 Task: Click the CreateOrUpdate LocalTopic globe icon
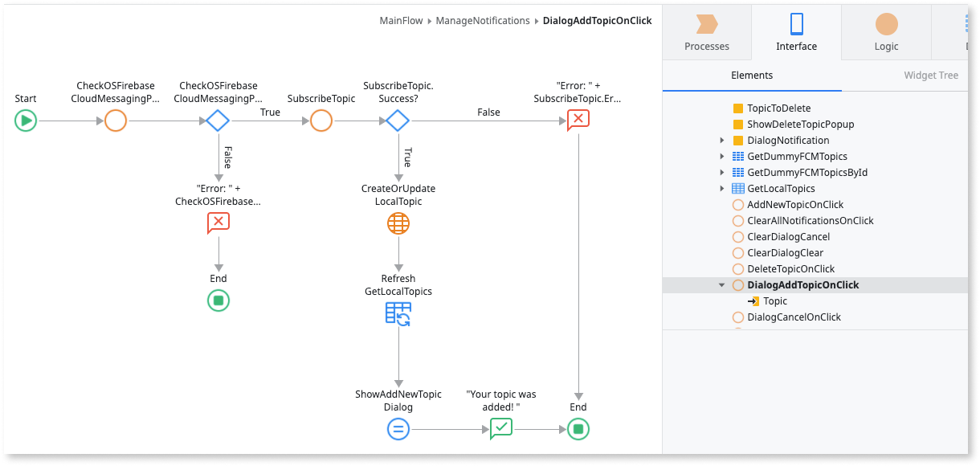[x=398, y=223]
